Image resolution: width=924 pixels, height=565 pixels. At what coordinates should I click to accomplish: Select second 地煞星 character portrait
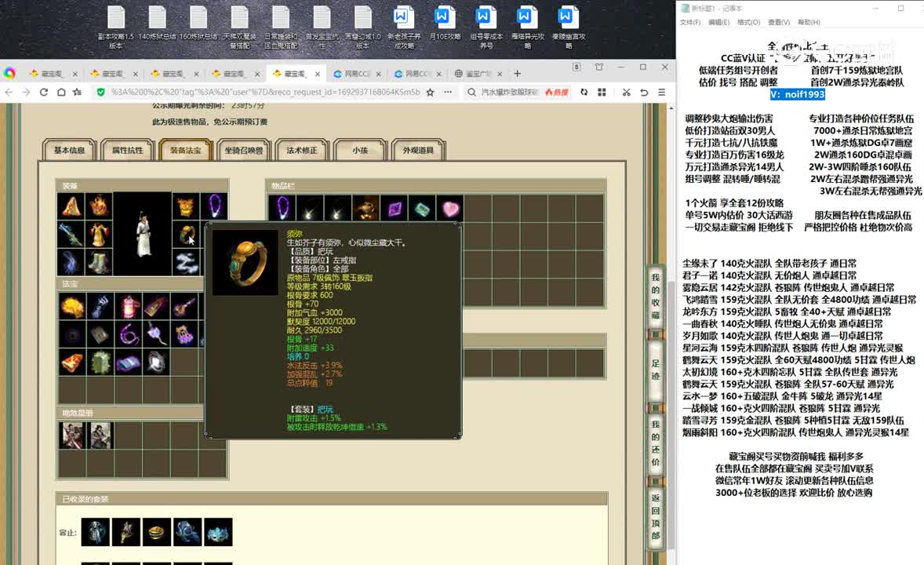(x=100, y=436)
